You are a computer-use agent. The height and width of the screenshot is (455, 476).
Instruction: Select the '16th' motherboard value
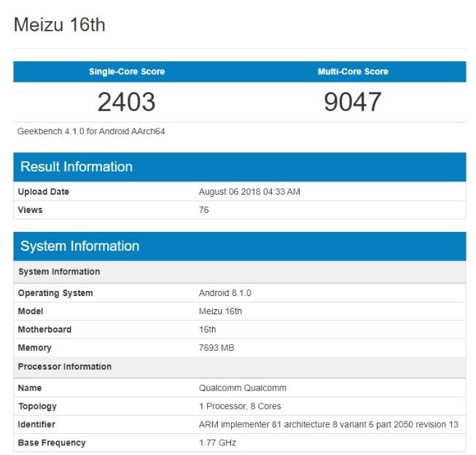point(207,330)
